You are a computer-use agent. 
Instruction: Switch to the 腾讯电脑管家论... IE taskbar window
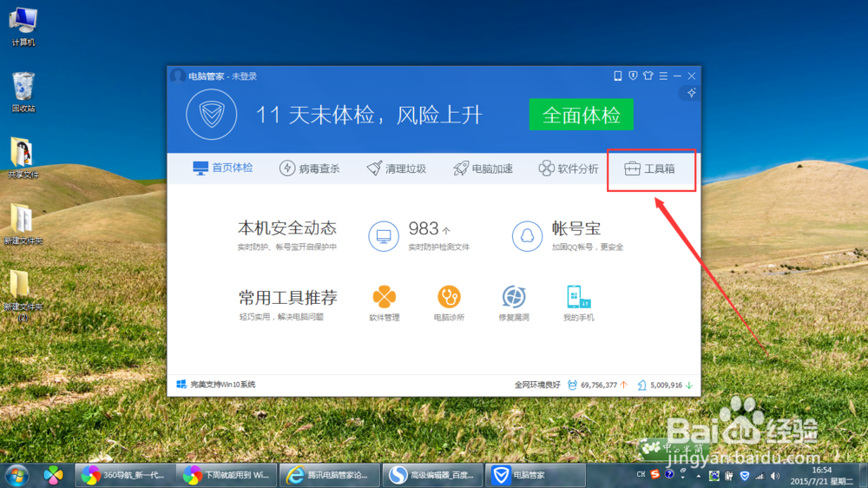(x=330, y=475)
